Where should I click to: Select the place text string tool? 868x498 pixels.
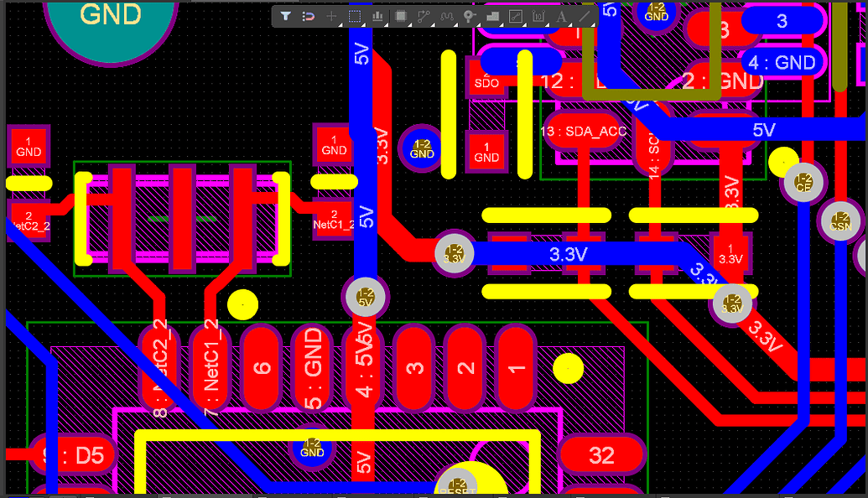[x=561, y=15]
